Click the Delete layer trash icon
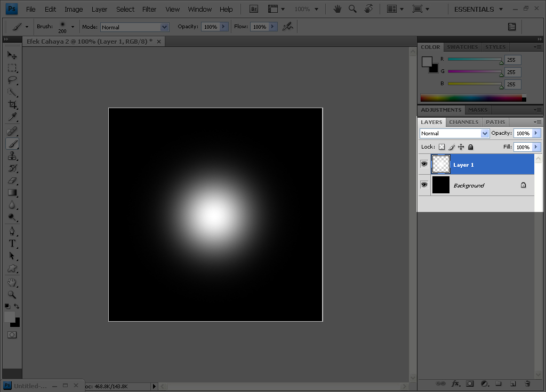Image resolution: width=546 pixels, height=392 pixels. click(x=527, y=383)
